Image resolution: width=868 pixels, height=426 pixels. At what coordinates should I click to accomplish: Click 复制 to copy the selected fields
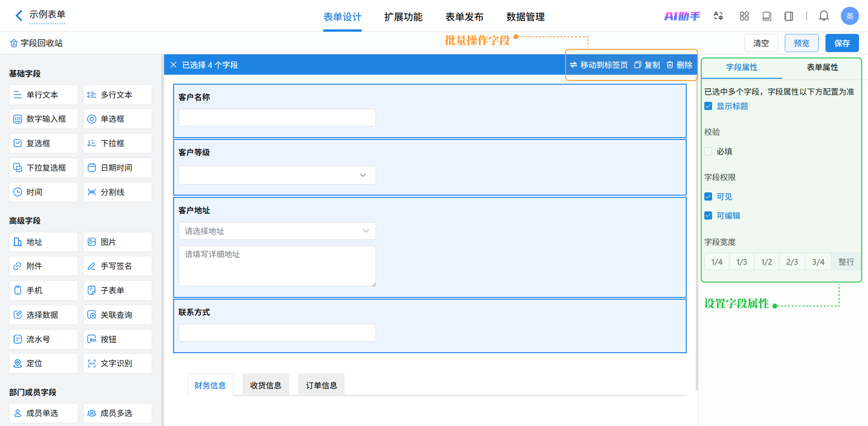click(647, 65)
